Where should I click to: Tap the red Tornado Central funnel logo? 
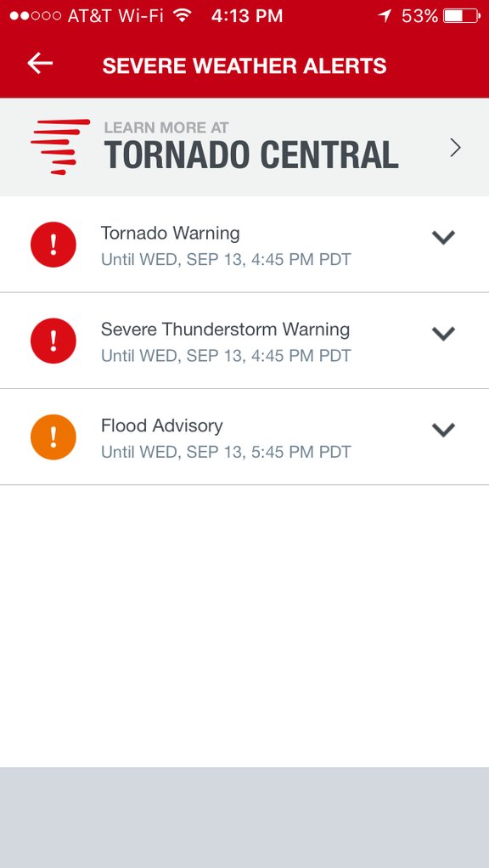click(60, 147)
